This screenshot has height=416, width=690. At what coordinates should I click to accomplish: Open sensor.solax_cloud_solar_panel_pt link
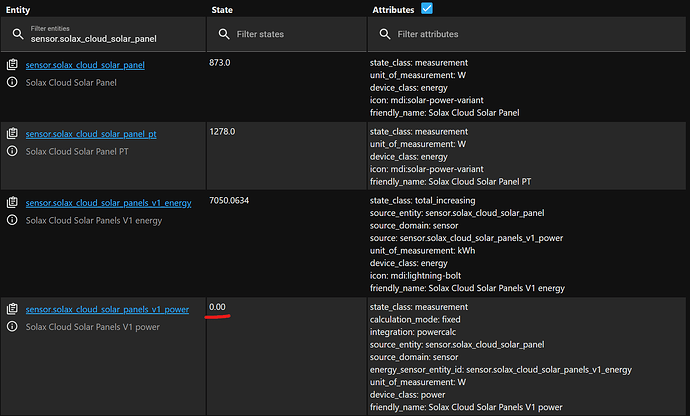pos(91,134)
